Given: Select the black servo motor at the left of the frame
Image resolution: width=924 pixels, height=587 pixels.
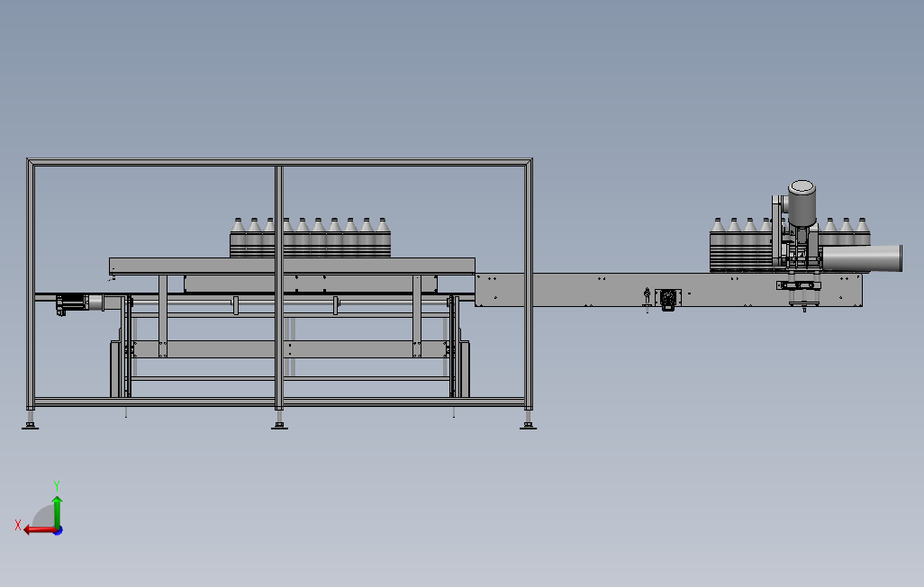Looking at the screenshot, I should pos(71,303).
